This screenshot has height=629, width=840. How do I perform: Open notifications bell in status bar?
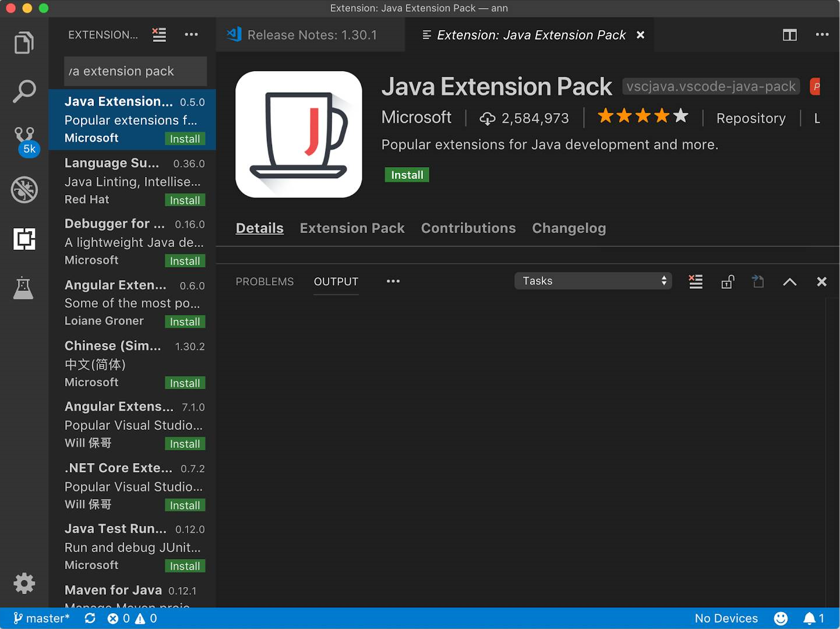click(814, 618)
